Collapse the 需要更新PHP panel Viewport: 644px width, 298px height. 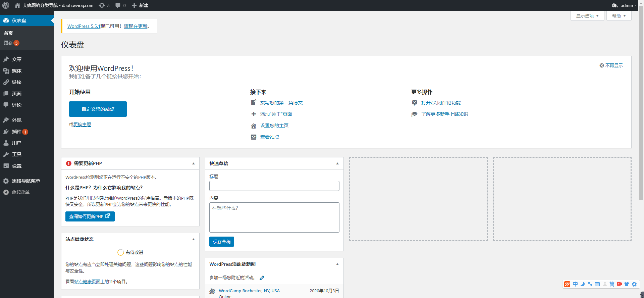(194, 163)
